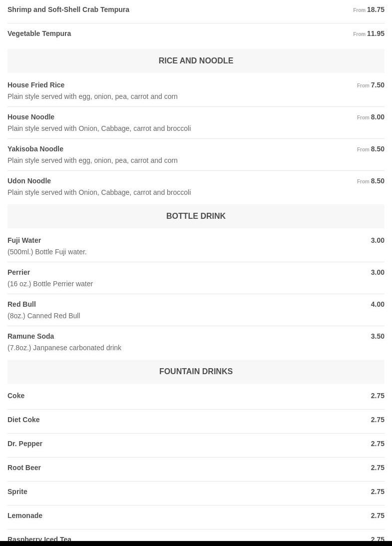Viewport: 392px width, 546px height.
Task: Choose the Red Bull canned drink
Action: coord(21,304)
